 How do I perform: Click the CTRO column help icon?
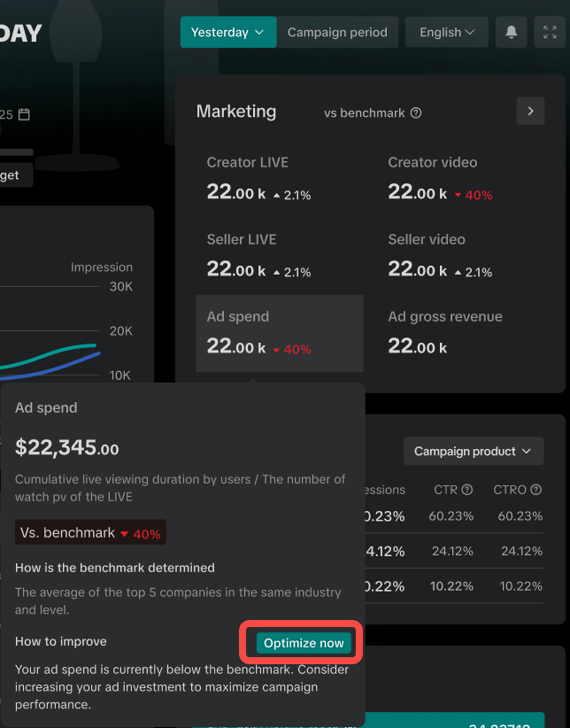[x=535, y=490]
